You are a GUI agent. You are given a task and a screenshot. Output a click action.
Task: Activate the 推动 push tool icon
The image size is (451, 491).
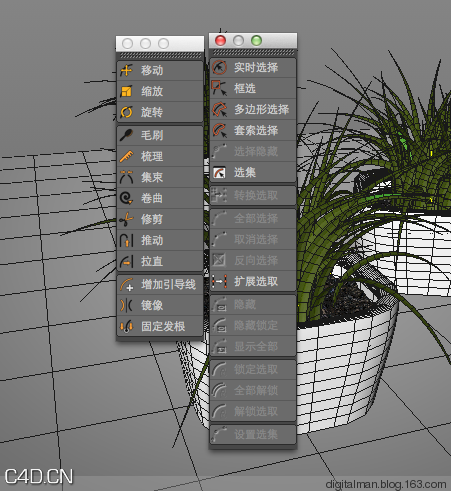126,240
